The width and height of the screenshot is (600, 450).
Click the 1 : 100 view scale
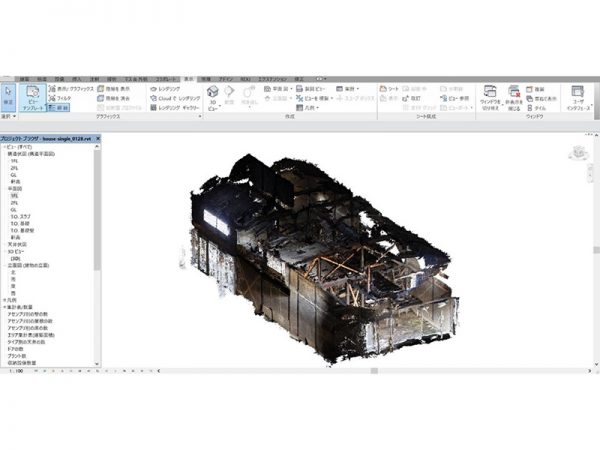16,371
